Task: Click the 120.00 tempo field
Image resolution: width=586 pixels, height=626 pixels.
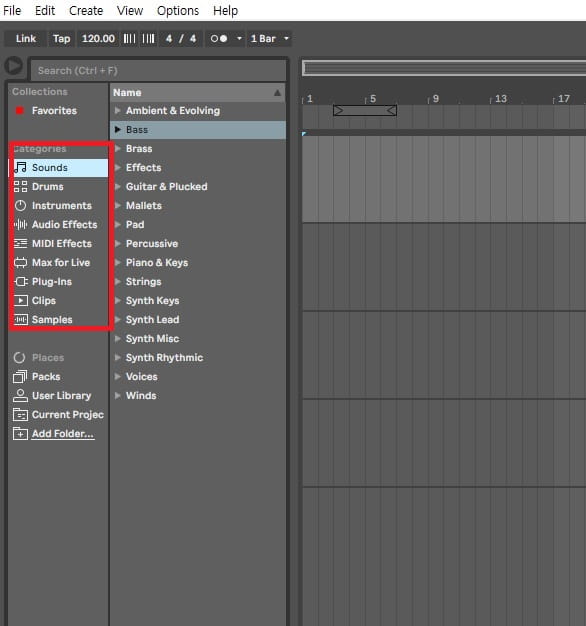Action: 98,39
